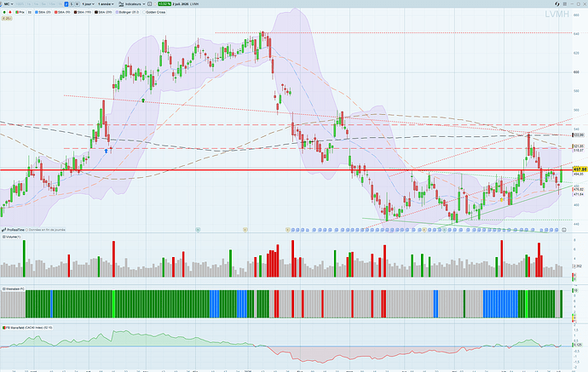Image resolution: width=588 pixels, height=372 pixels.
Task: Open the 1 jour timeframe dropdown
Action: (x=88, y=3)
